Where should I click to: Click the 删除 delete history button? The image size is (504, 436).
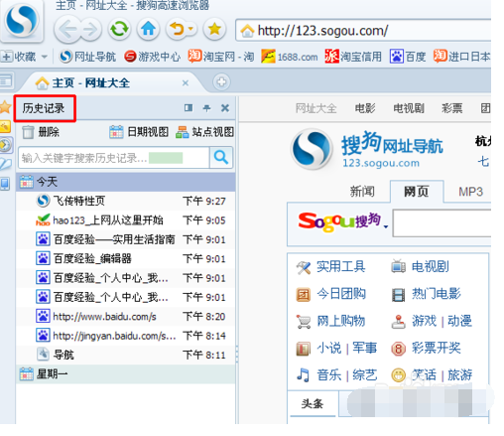click(41, 132)
